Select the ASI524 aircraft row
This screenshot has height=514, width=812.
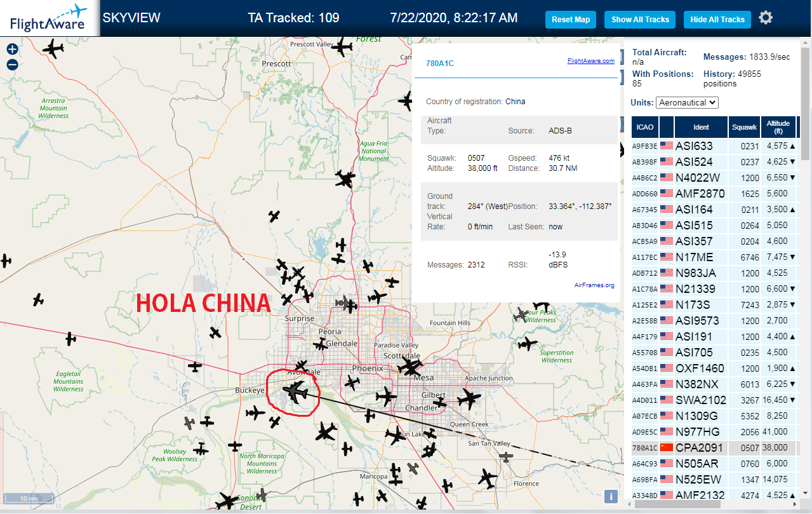click(x=715, y=162)
